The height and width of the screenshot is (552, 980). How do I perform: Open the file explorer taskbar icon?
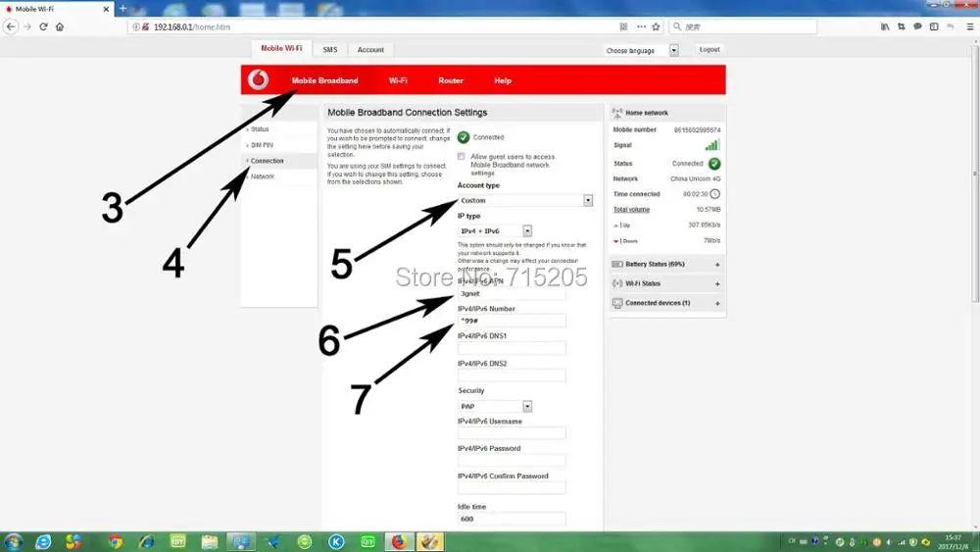pyautogui.click(x=210, y=541)
